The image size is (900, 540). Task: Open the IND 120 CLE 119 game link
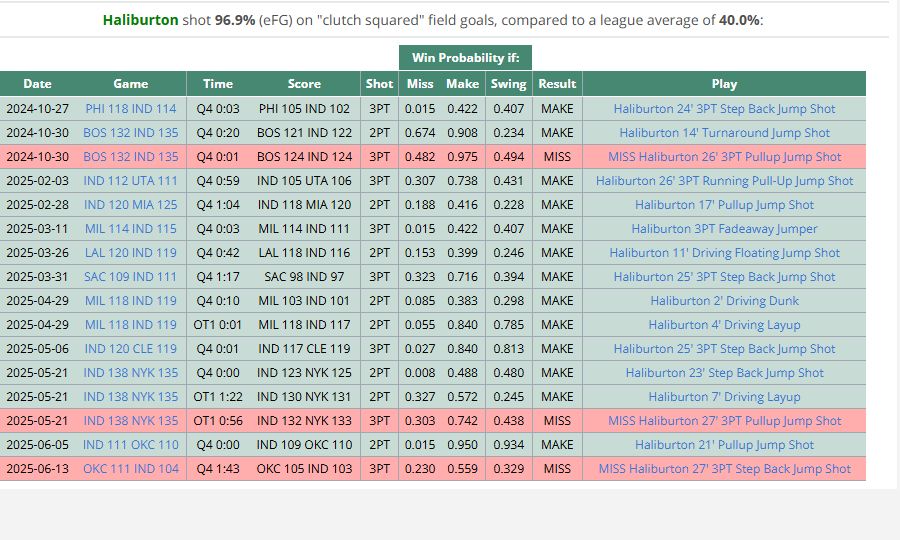tap(131, 349)
